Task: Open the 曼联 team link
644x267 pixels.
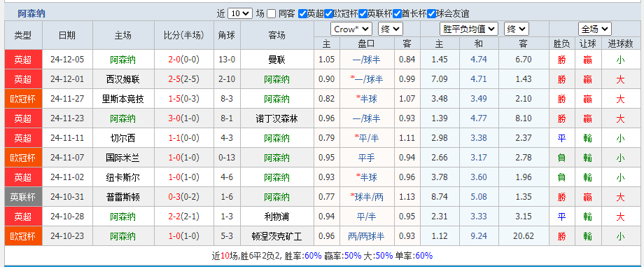Action: click(276, 60)
